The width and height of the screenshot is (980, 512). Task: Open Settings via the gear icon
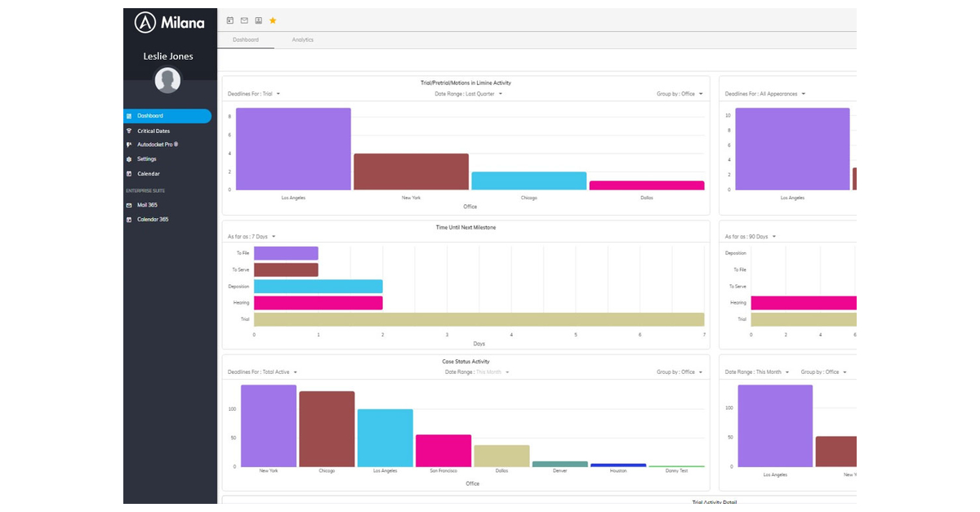pyautogui.click(x=130, y=159)
